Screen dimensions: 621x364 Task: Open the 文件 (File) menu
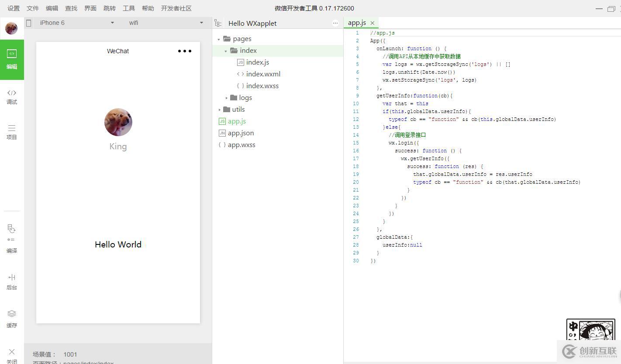[33, 8]
